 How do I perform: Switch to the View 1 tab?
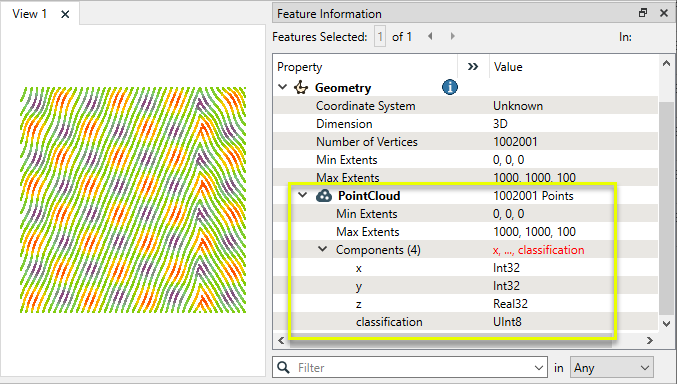click(29, 14)
